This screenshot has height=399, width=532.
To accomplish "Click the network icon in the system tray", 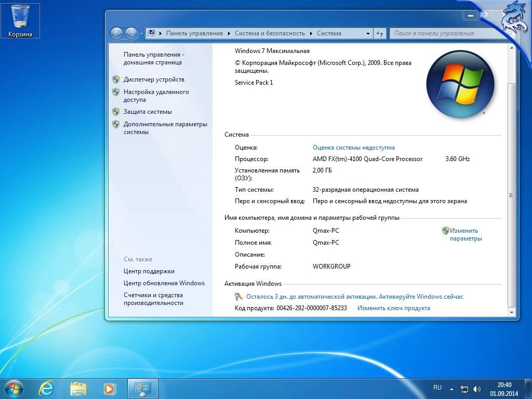I will coord(464,389).
